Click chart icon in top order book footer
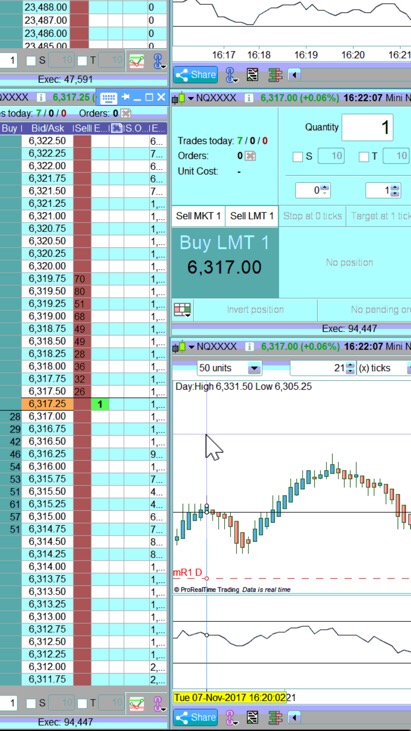Screen dimensions: 411x731 click(137, 61)
